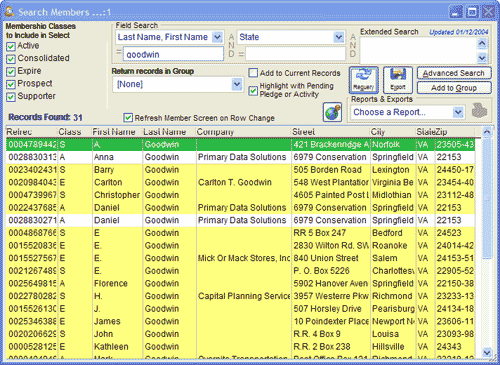This screenshot has width=500, height=365.
Task: Open the Last Name, First Name field dropdown
Action: point(217,37)
